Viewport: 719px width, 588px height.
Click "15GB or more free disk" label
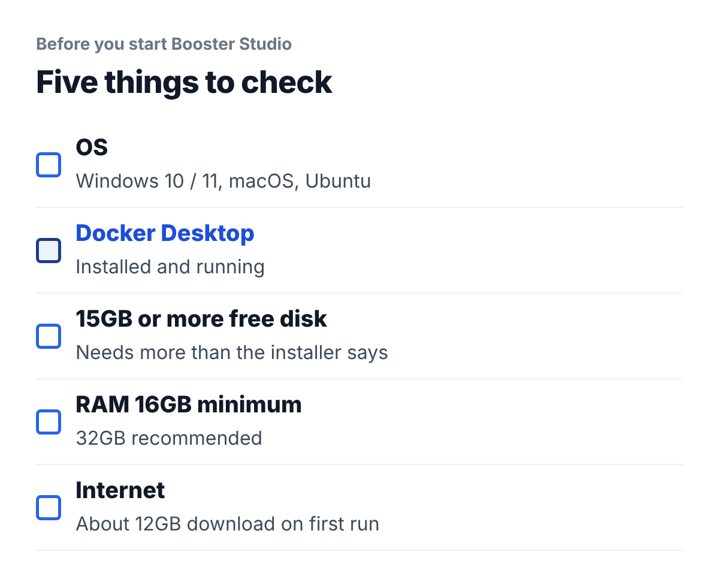201,319
